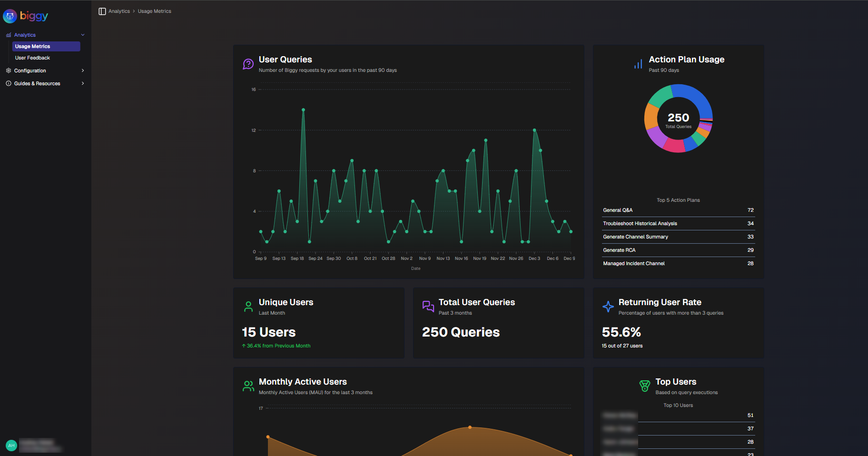This screenshot has height=456, width=868.
Task: Select Configuration in the sidebar
Action: (30, 70)
